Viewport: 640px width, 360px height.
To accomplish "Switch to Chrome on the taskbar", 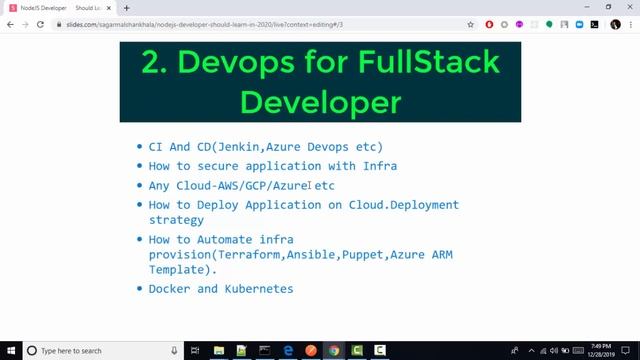I will click(334, 351).
